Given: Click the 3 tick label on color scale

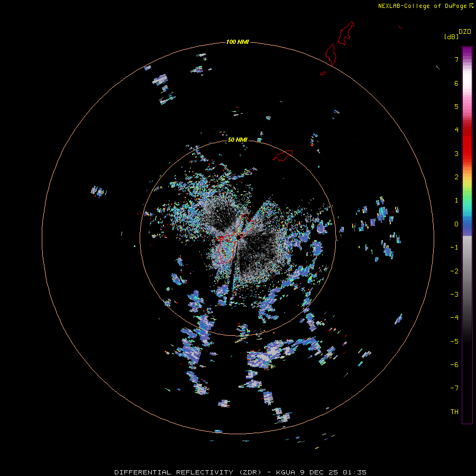Looking at the screenshot, I should 456,153.
